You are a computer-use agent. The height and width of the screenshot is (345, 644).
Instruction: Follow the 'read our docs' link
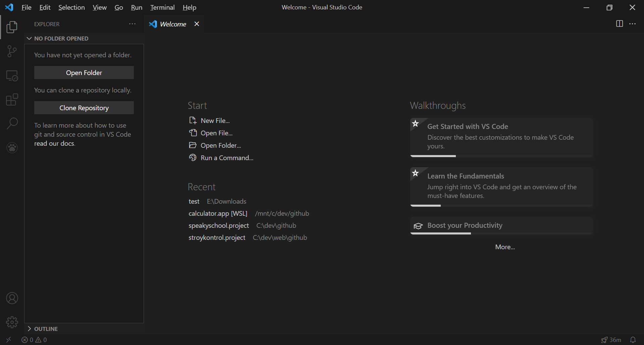coord(54,143)
